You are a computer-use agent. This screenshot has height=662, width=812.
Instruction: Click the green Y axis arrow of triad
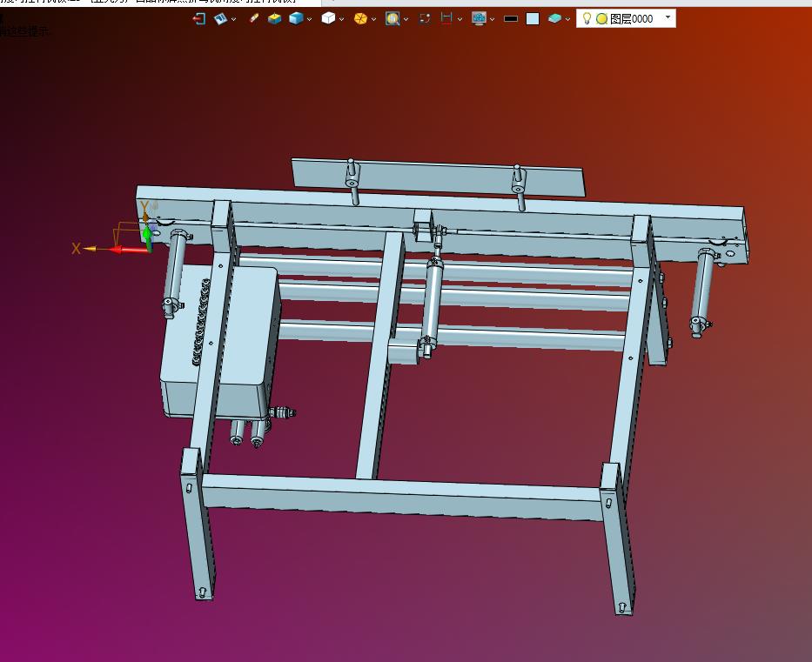pos(148,237)
